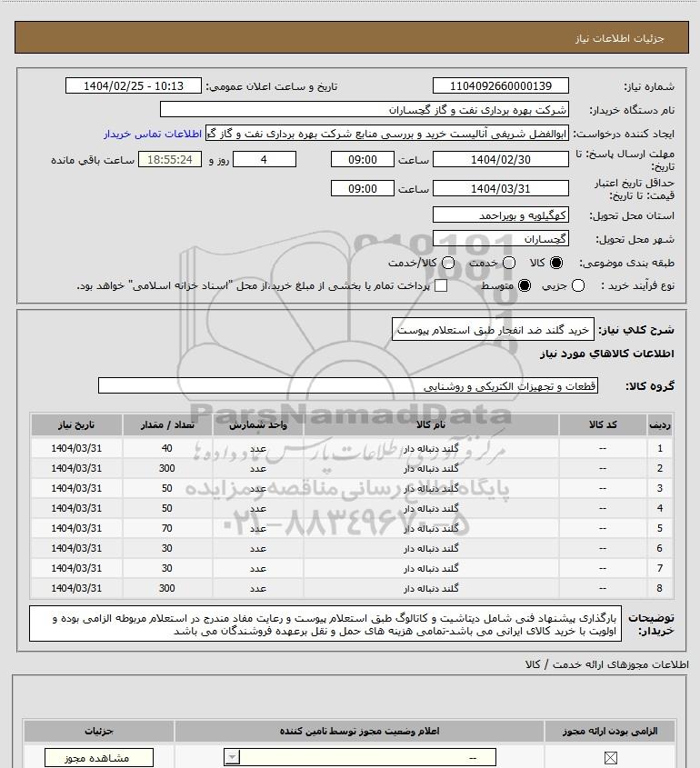The width and height of the screenshot is (700, 768).
Task: Click quantity 300 in row 8
Action: click(167, 588)
